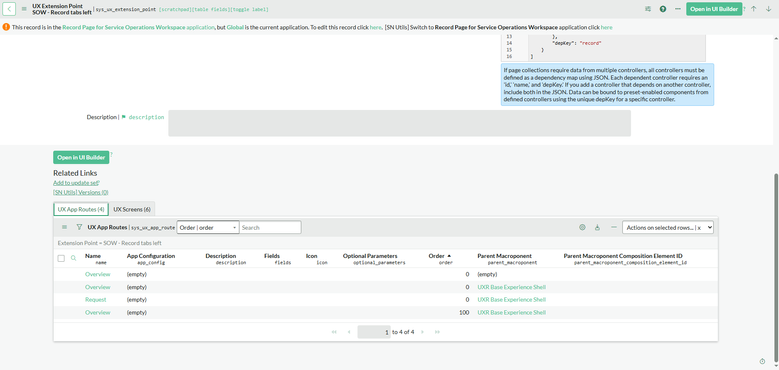This screenshot has width=779, height=370.
Task: Click the Parent Macroponent column header
Action: pos(504,256)
